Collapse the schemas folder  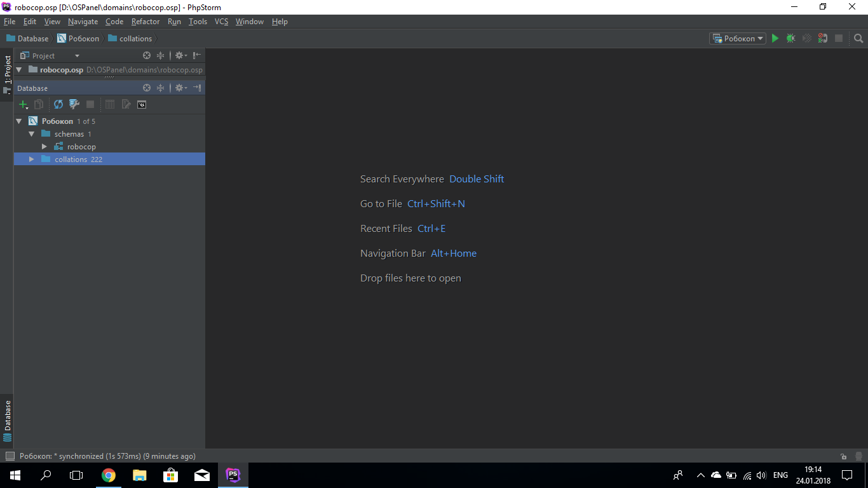click(31, 134)
